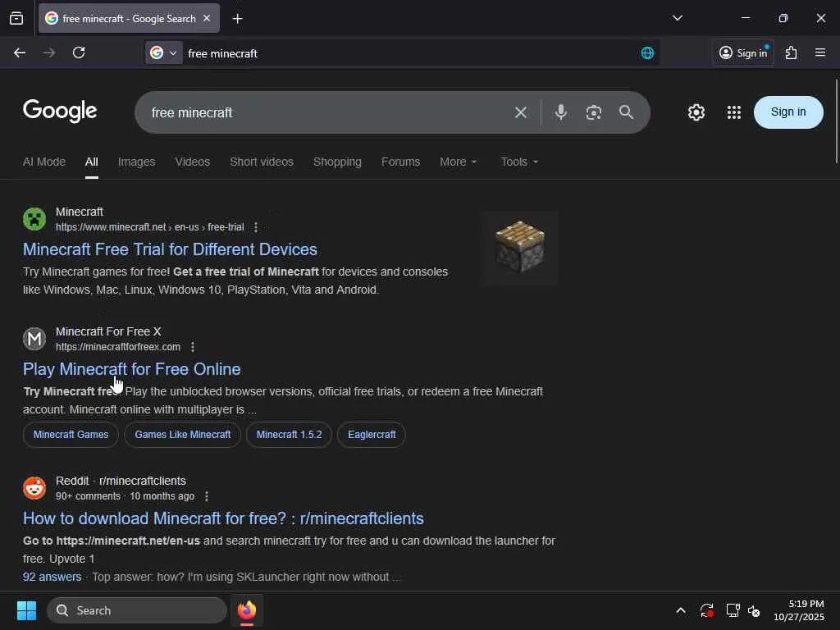This screenshot has height=630, width=840.
Task: Click the Minecraft creeper favicon
Action: tap(34, 219)
